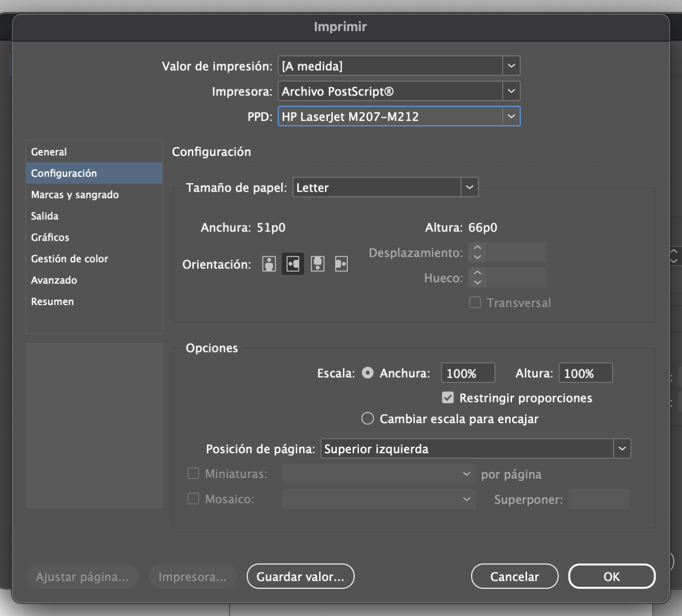Open the Valor de impresión dropdown
Image resolution: width=682 pixels, height=616 pixels.
click(x=511, y=66)
